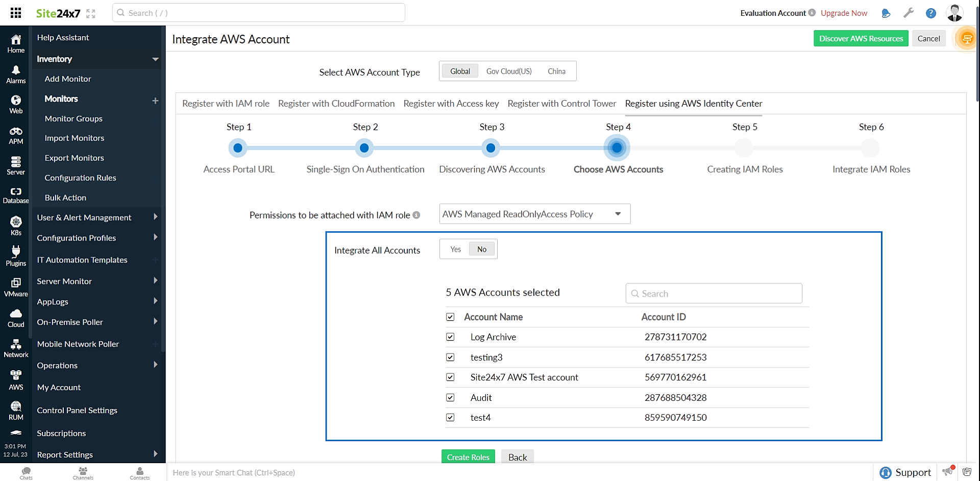Screen dimensions: 980x481
Task: Click the Back button
Action: (x=518, y=457)
